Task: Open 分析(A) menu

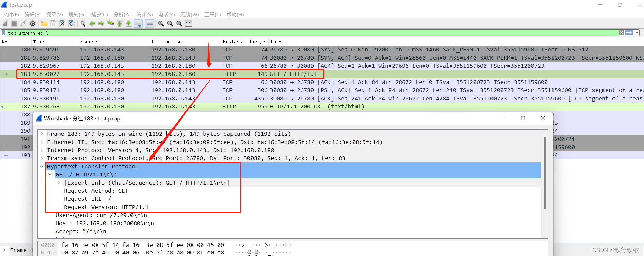Action: 122,15
